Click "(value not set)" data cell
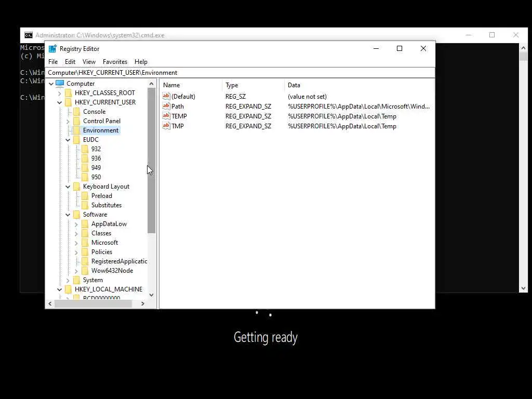Viewport: 532px width, 399px height. pyautogui.click(x=307, y=96)
